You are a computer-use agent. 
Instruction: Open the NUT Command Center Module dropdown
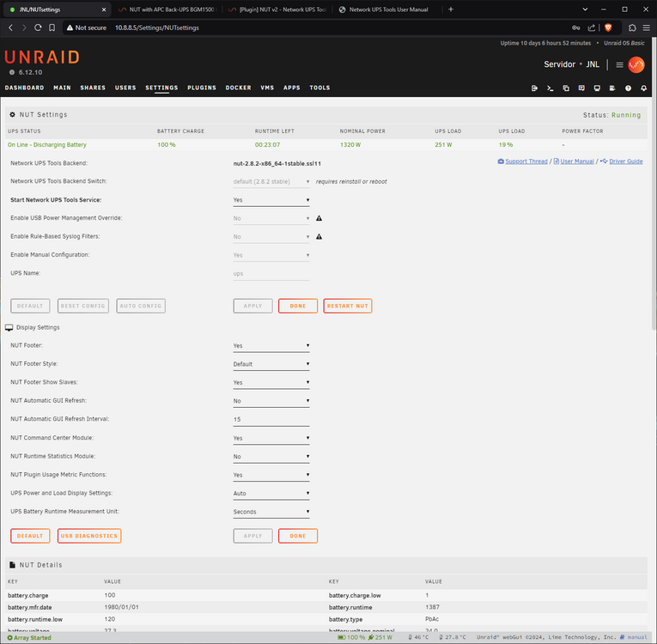pos(271,438)
